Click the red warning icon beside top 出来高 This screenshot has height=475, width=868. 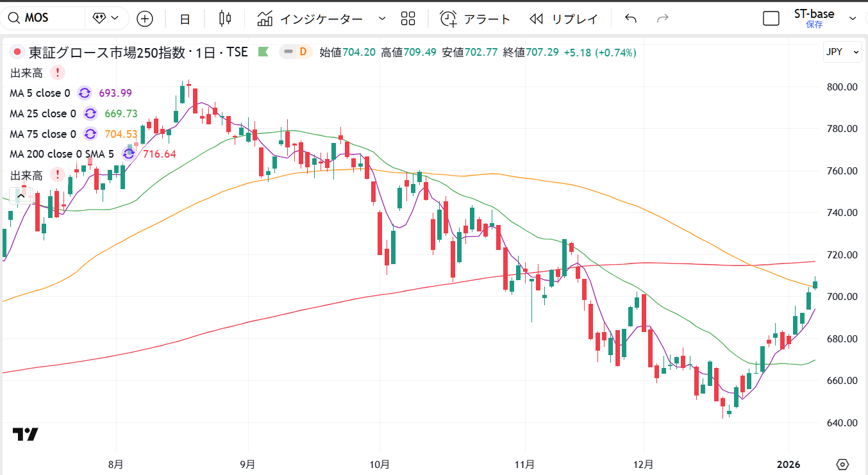tap(58, 72)
